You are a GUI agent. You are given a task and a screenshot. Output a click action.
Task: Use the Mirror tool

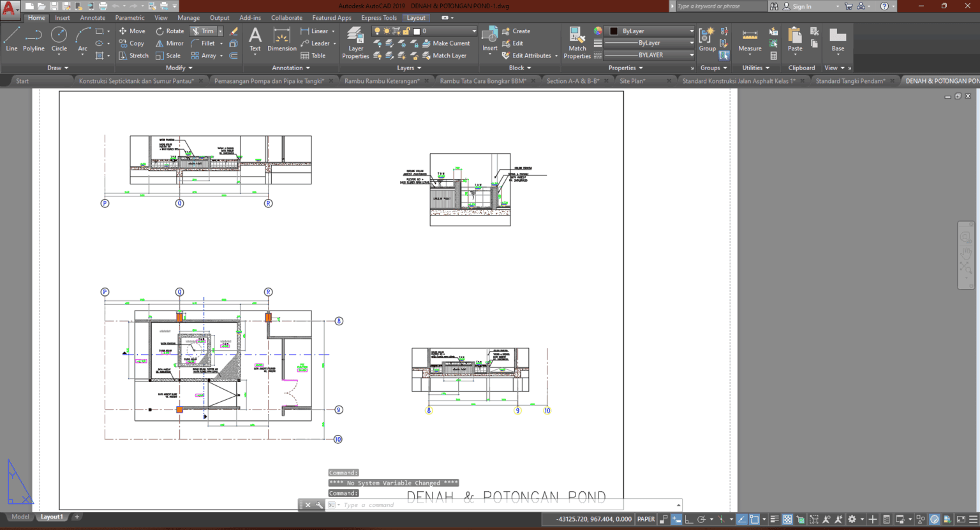pyautogui.click(x=169, y=43)
